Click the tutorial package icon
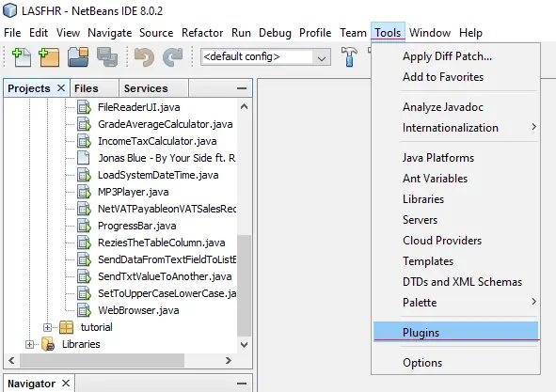Image resolution: width=556 pixels, height=392 pixels. pyautogui.click(x=66, y=327)
